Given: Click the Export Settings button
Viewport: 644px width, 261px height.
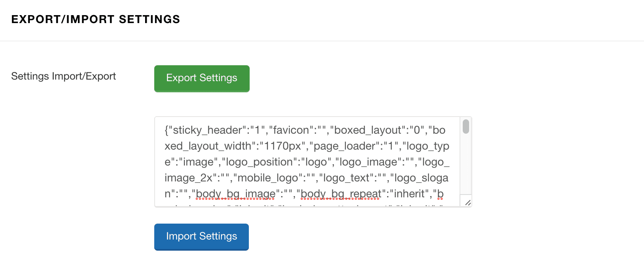Looking at the screenshot, I should tap(201, 78).
